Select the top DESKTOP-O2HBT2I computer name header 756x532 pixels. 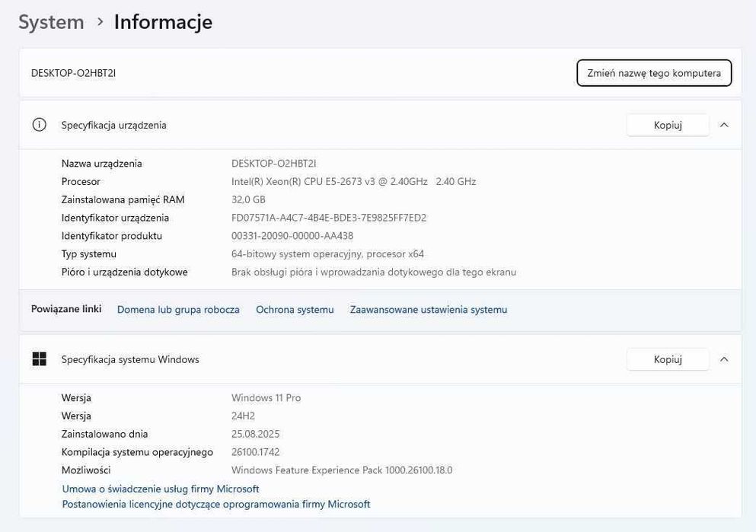point(73,73)
